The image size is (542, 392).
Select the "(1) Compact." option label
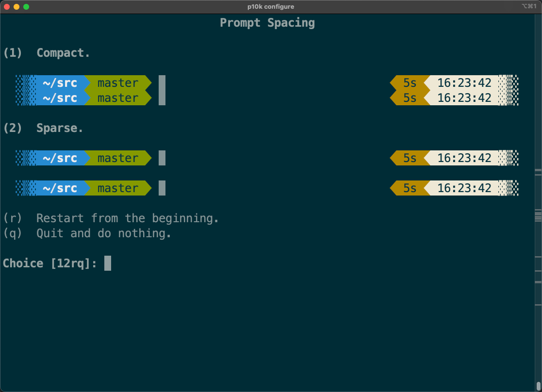click(x=47, y=53)
